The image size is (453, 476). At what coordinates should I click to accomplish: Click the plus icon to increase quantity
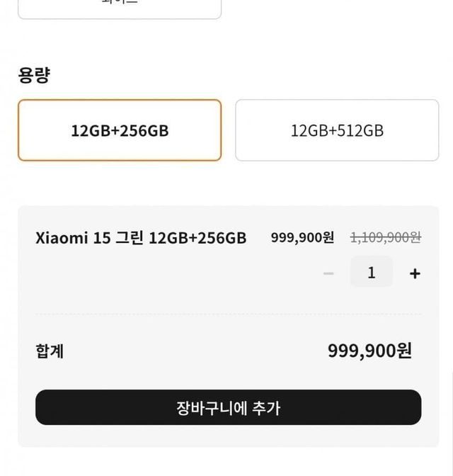point(415,273)
